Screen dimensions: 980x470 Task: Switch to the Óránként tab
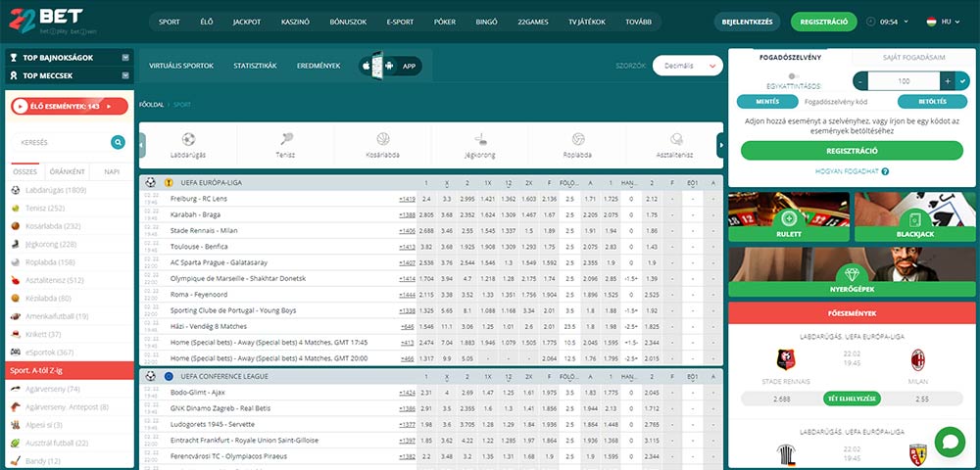[x=66, y=171]
